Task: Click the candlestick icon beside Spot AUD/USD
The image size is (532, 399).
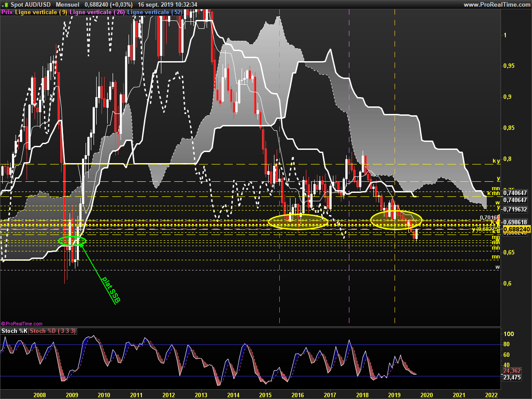Action: click(5, 4)
